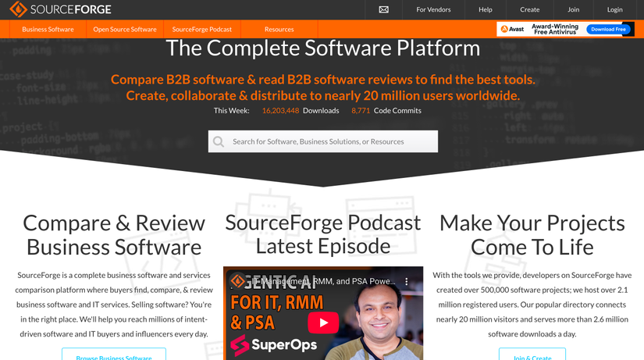
Task: Open the Resources tab
Action: point(279,29)
